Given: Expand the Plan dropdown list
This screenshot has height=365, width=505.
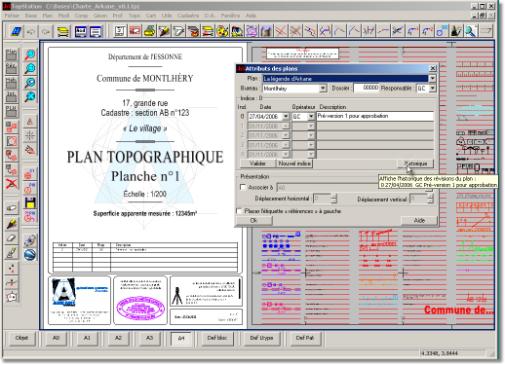Looking at the screenshot, I should (432, 79).
